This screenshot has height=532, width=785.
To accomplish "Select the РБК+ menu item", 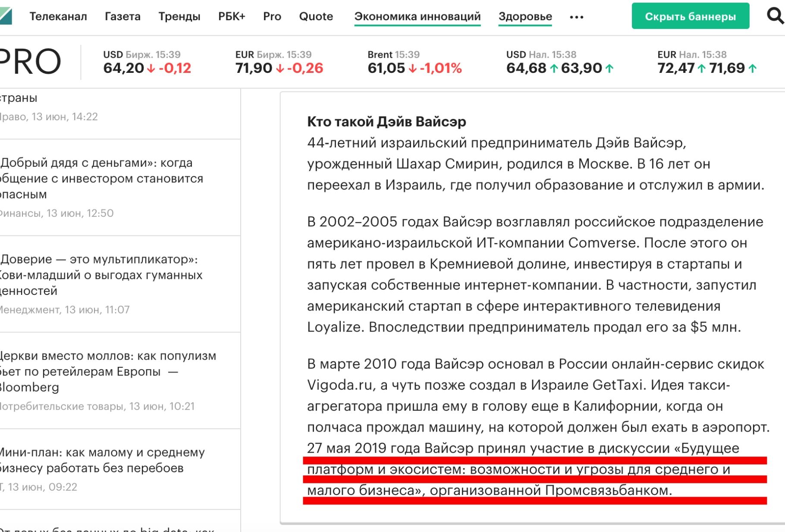I will click(x=232, y=16).
